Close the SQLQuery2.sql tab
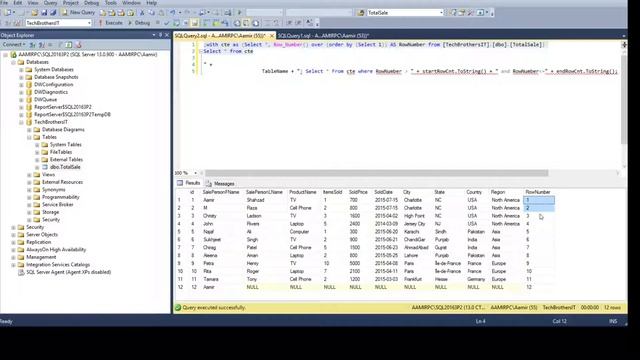The image size is (640, 360). click(x=271, y=36)
